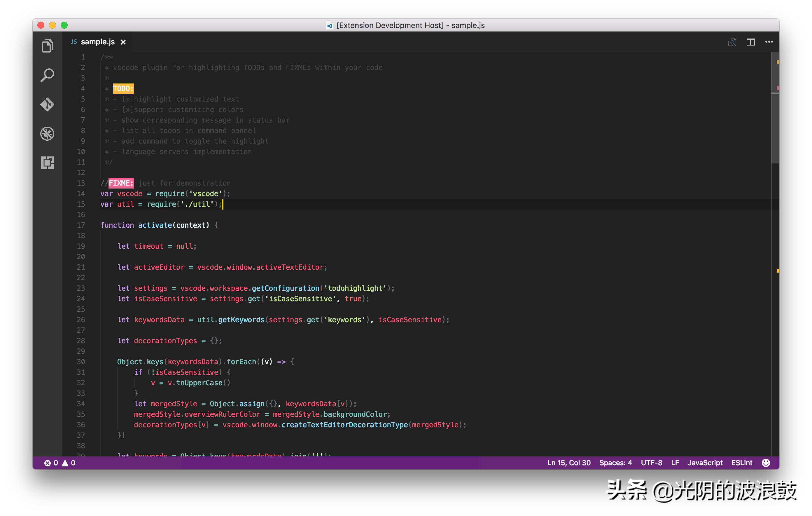Screen dimensions: 812x516
Task: Click 'getKeywords' on line 26
Action: [x=241, y=320]
